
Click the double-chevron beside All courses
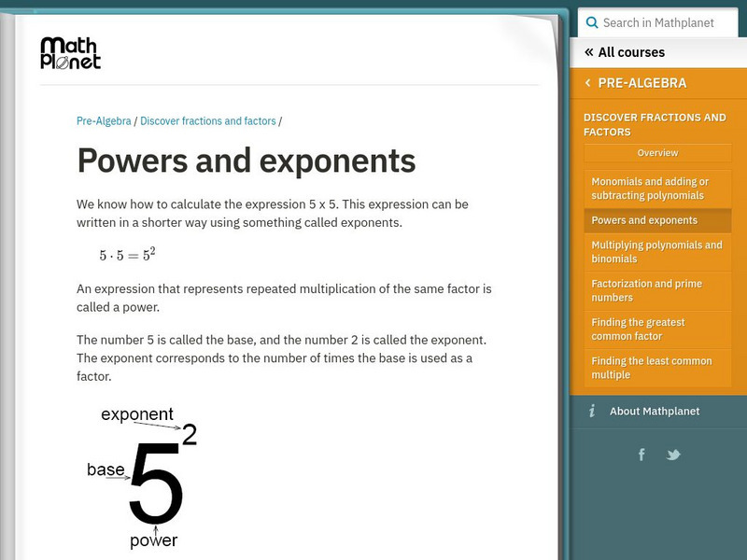click(x=589, y=52)
